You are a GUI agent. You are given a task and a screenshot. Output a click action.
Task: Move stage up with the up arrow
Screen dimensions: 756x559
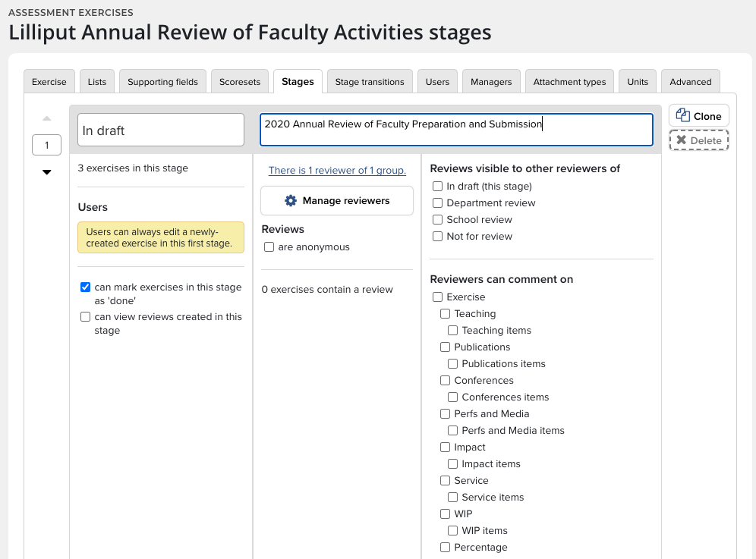click(x=47, y=118)
